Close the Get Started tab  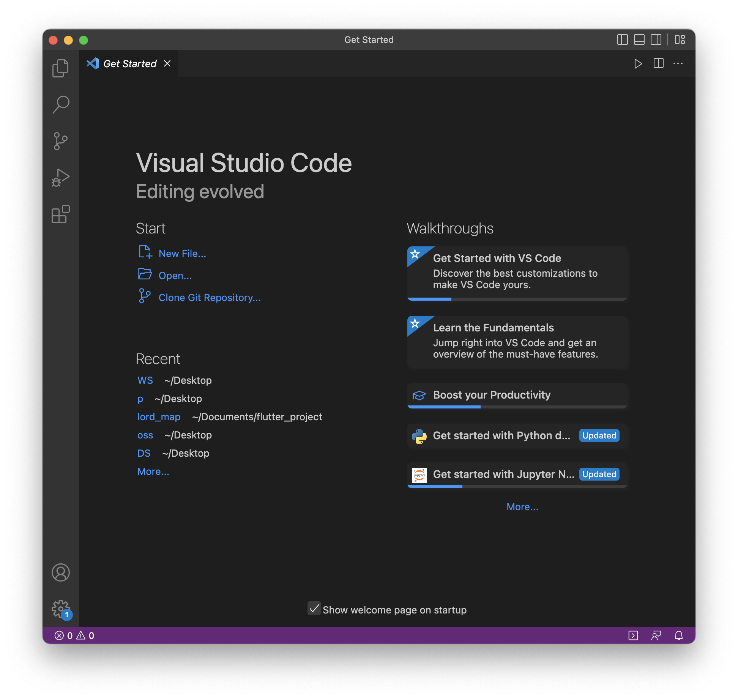pyautogui.click(x=167, y=63)
